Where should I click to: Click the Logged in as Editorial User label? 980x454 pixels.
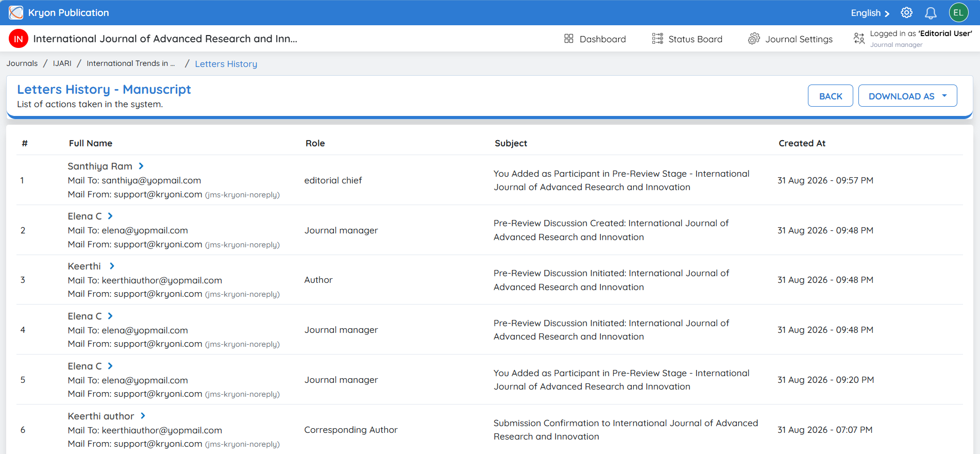point(921,33)
